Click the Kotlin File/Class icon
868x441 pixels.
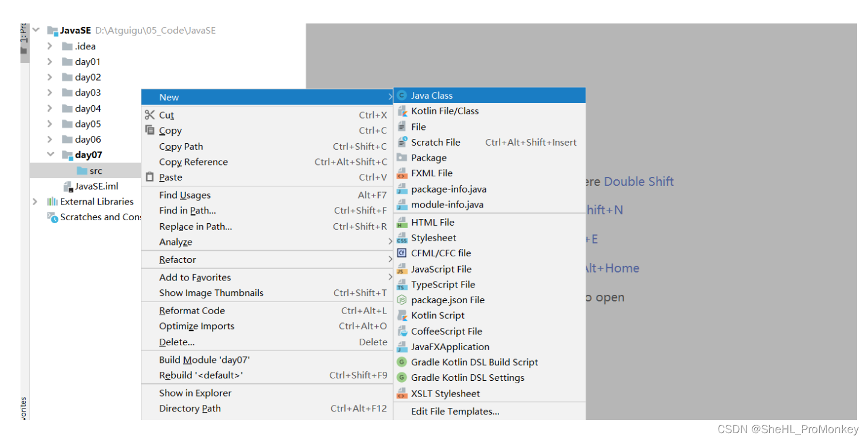401,111
